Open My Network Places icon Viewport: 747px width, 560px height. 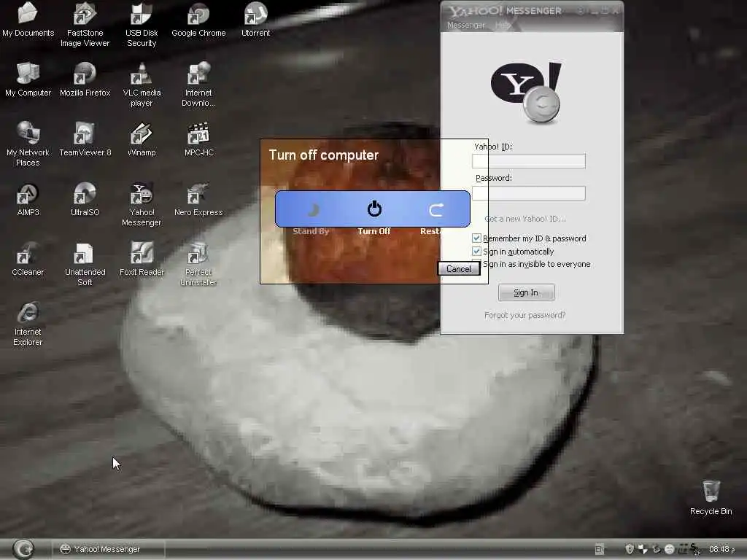(x=28, y=144)
